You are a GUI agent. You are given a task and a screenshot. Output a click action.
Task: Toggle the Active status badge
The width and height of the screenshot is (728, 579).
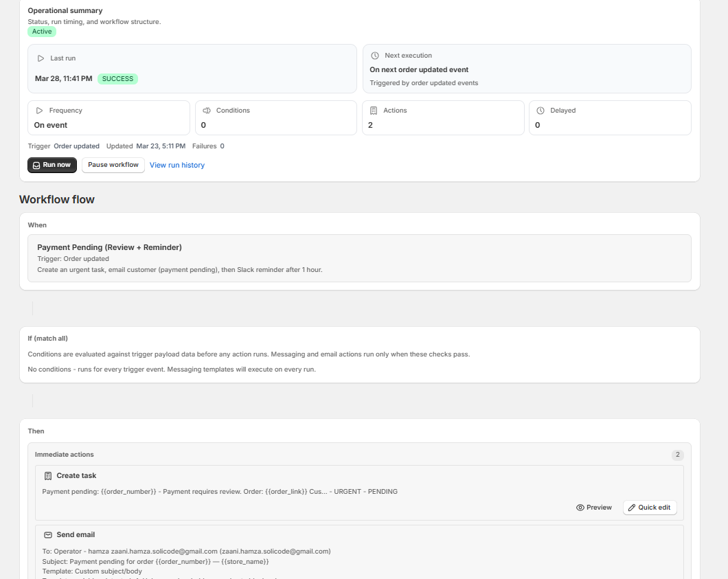[x=41, y=32]
